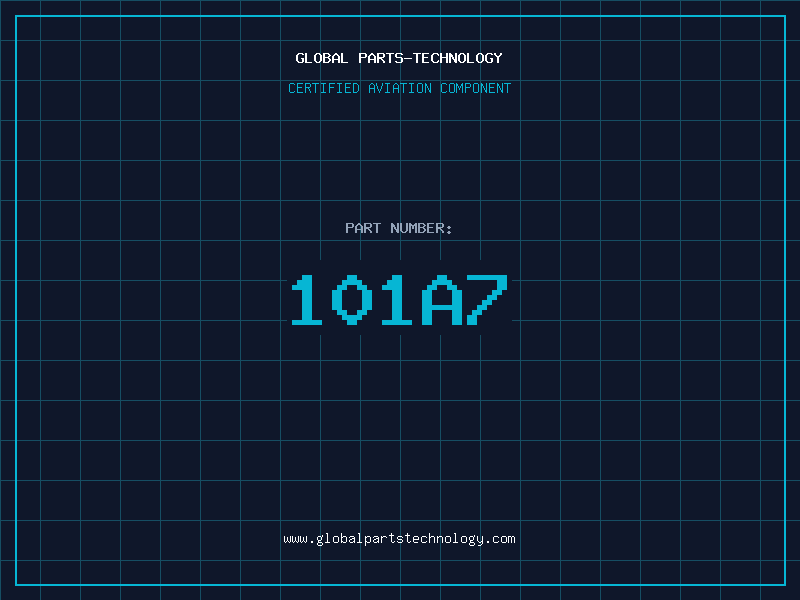This screenshot has width=800, height=600.
Task: Click the GLOBAL PARTS-TECHNOLOGY heading
Action: coord(399,59)
